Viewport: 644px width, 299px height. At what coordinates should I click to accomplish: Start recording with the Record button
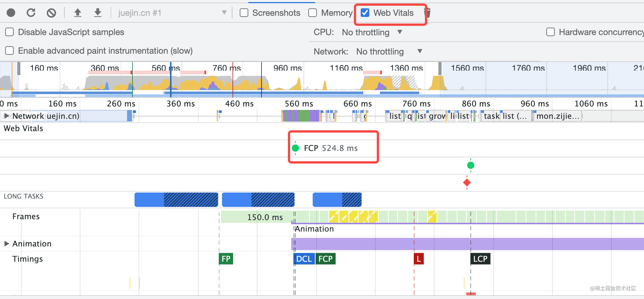[11, 13]
